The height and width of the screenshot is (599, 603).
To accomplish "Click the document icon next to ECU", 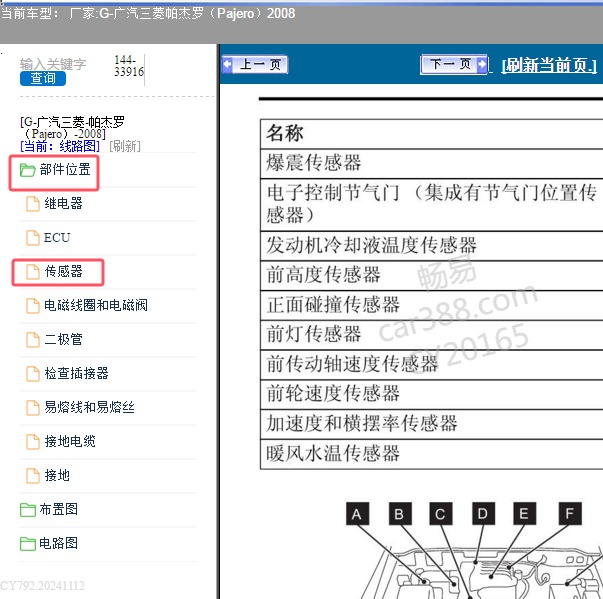I will [33, 238].
